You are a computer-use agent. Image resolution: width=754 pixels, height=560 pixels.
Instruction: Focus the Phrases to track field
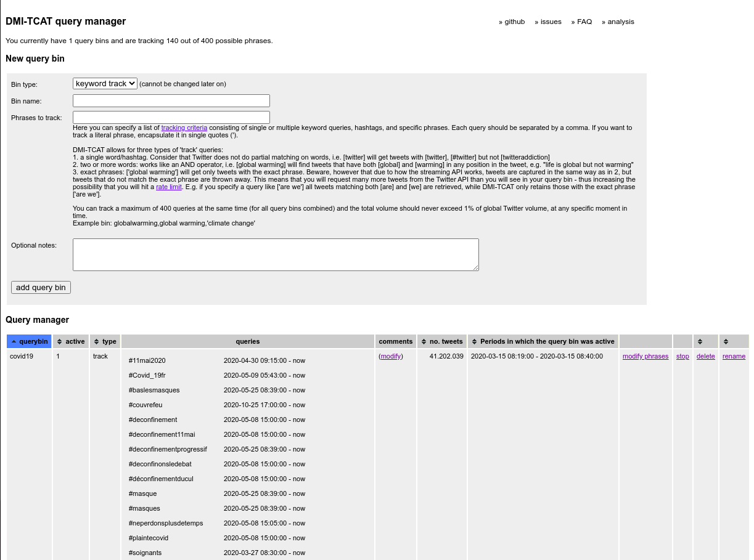click(171, 117)
